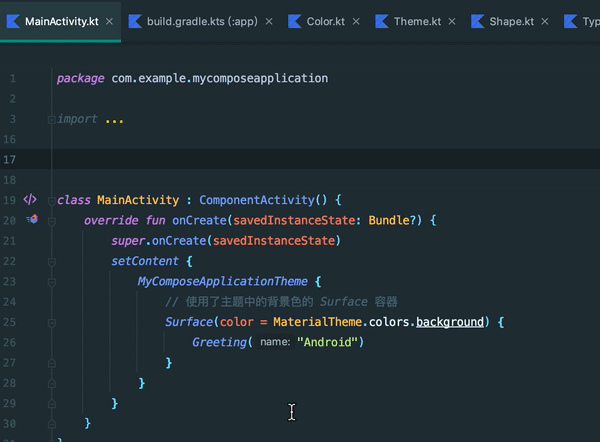This screenshot has width=600, height=442.
Task: Click the setContent call
Action: pos(145,261)
